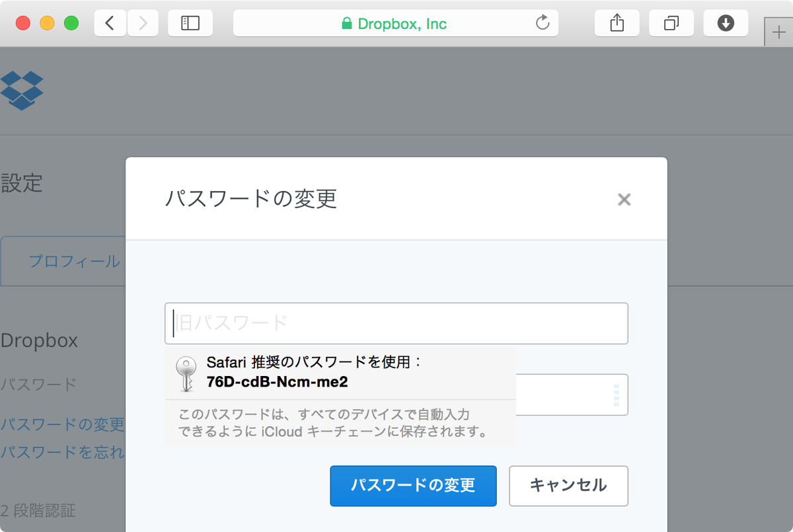
Task: Click the password strength indicator bars
Action: [617, 395]
